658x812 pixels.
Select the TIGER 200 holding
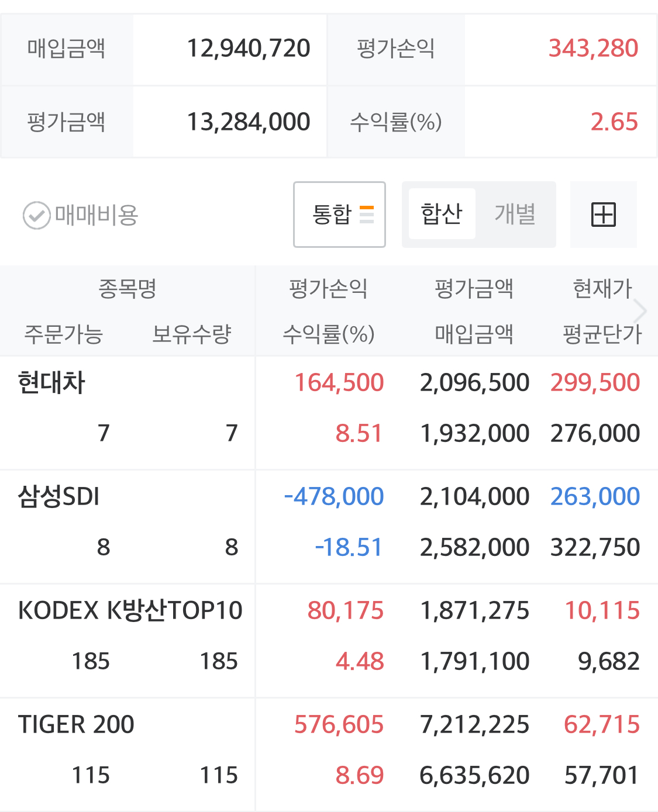(76, 725)
